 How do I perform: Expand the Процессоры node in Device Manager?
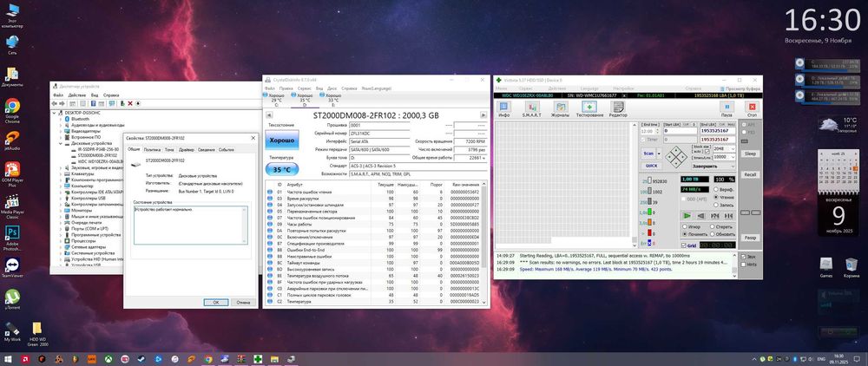click(x=60, y=240)
